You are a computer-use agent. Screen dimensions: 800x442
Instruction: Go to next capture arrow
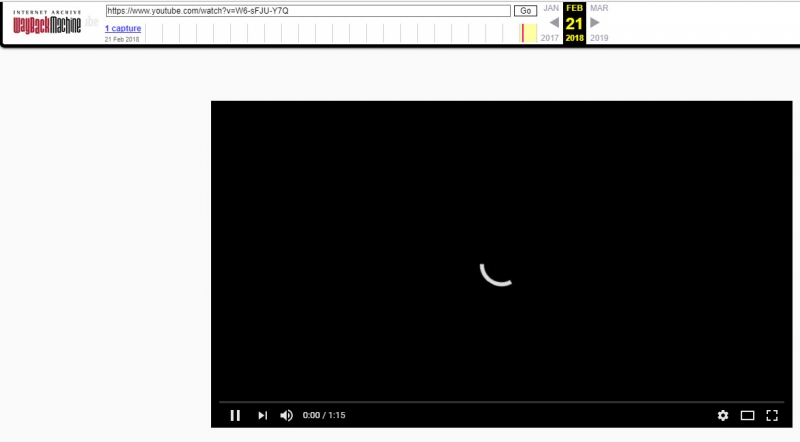(596, 23)
